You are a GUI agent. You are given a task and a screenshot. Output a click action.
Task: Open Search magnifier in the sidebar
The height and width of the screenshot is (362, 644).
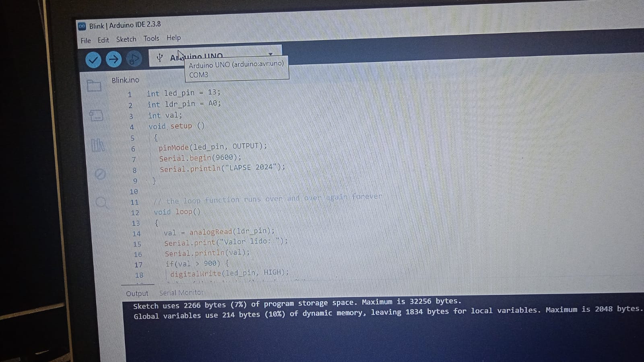click(102, 202)
